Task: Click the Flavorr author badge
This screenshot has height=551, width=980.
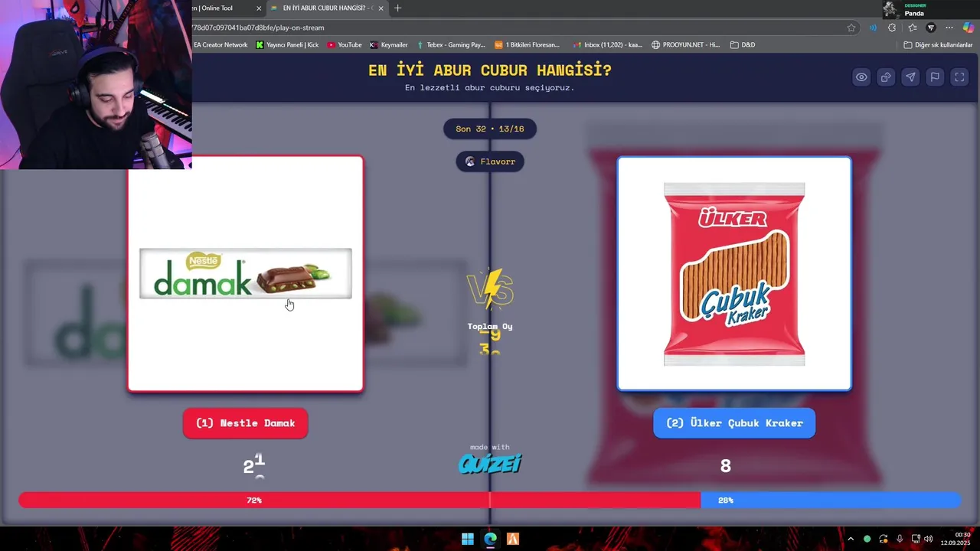Action: coord(490,161)
